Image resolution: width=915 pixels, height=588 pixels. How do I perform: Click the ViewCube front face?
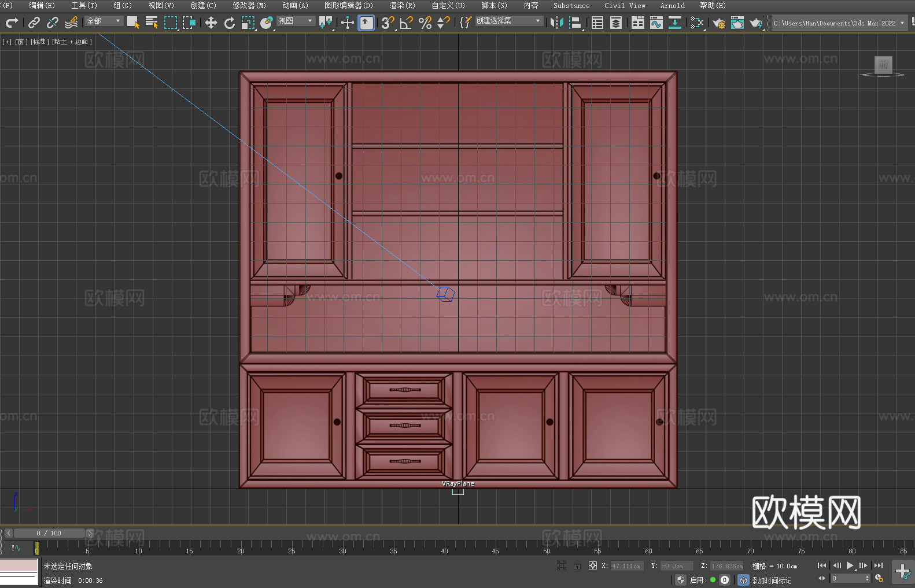pos(883,64)
